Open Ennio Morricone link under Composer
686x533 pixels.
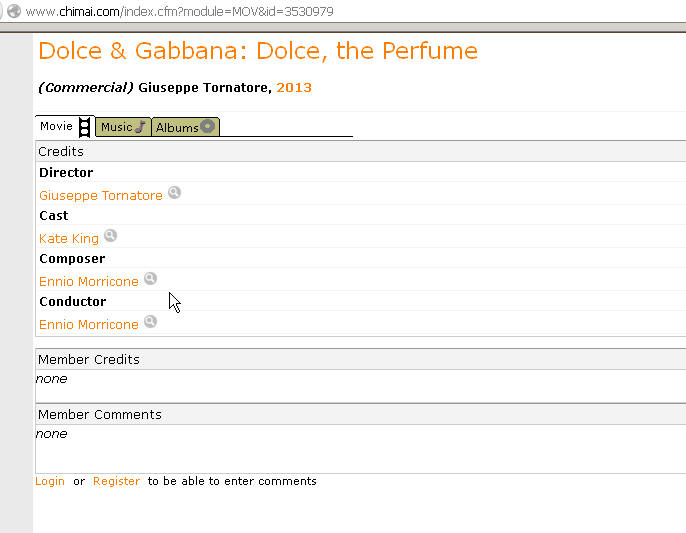point(89,281)
